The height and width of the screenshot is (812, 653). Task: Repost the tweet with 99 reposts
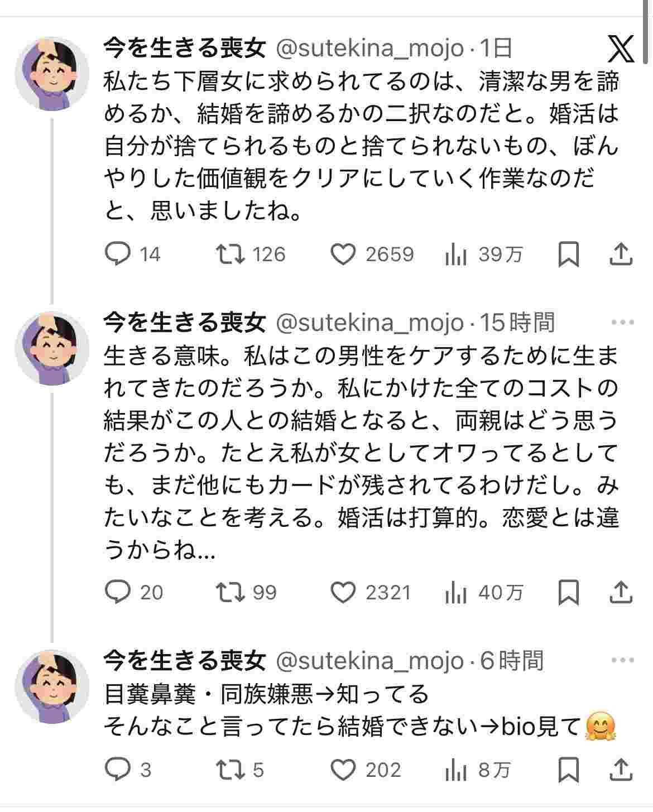[231, 592]
